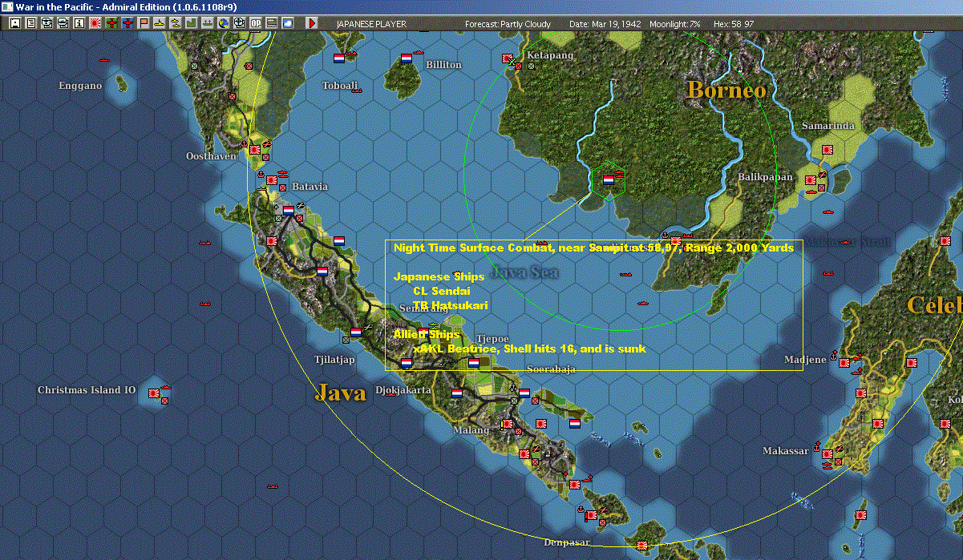The width and height of the screenshot is (963, 560).
Task: Select the red plane on blue background icon
Action: (127, 23)
